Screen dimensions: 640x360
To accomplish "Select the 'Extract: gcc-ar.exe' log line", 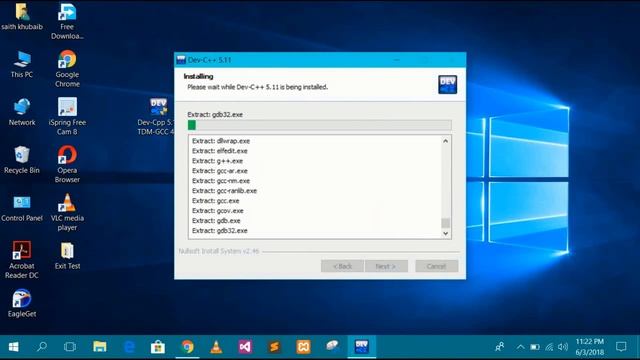I will pos(220,171).
